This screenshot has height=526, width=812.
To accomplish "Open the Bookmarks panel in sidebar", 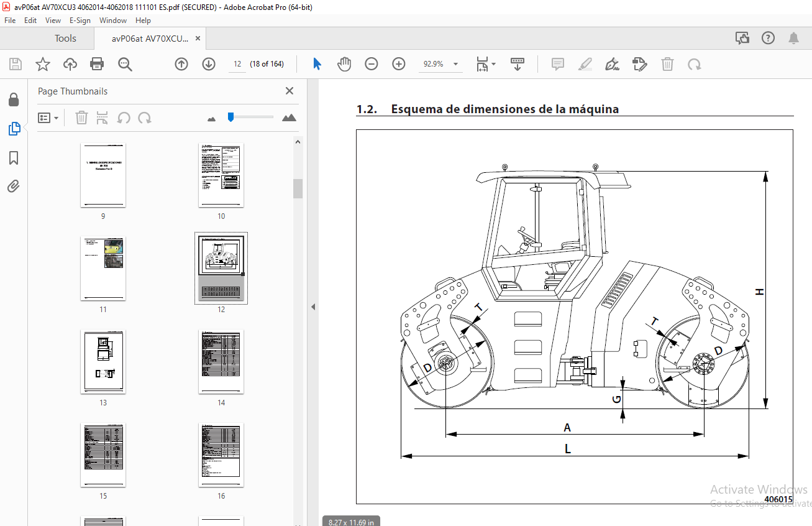I will click(14, 158).
